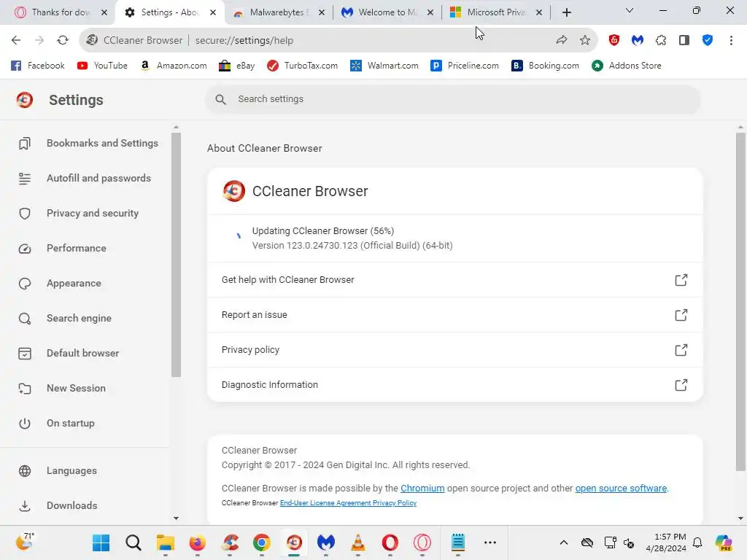747x560 pixels.
Task: Follow the open source software link
Action: point(621,488)
